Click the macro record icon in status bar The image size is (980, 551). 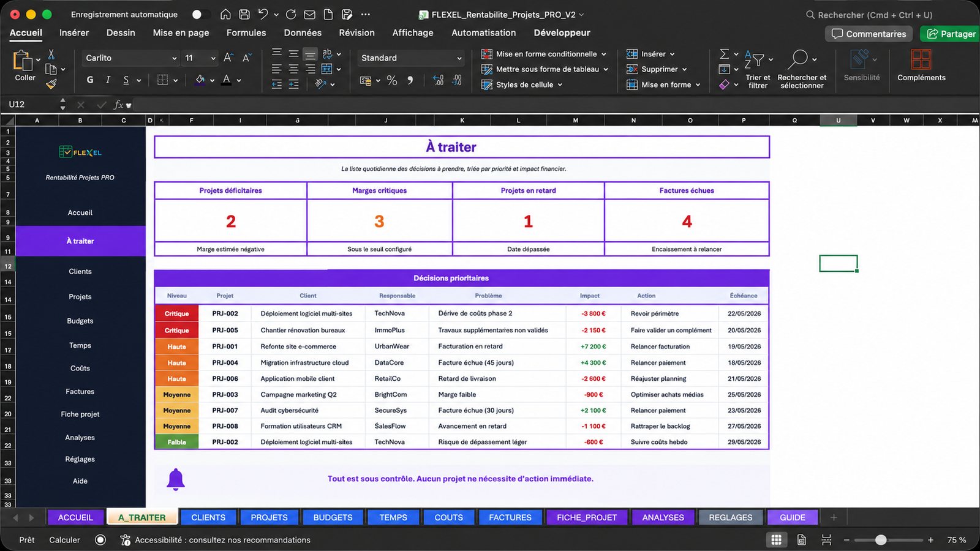point(100,539)
